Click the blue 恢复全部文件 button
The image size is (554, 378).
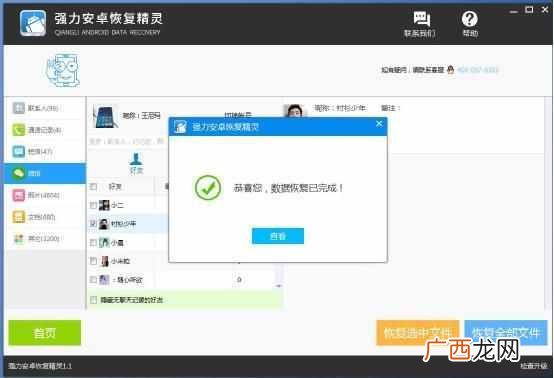coord(506,332)
